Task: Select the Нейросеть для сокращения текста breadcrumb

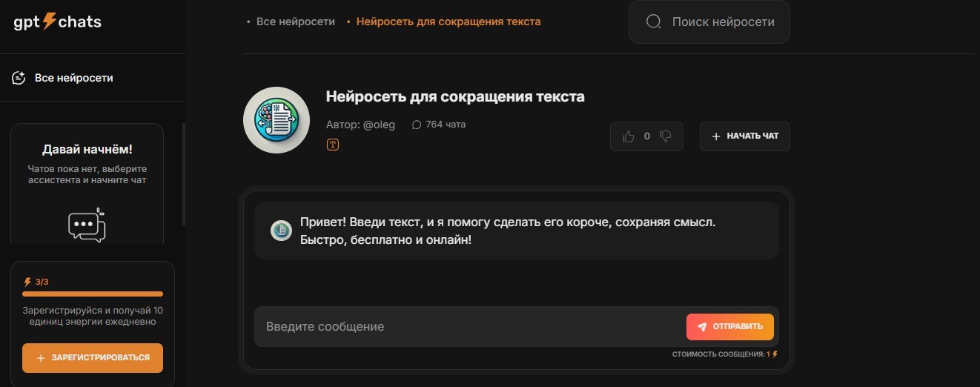Action: 448,21
